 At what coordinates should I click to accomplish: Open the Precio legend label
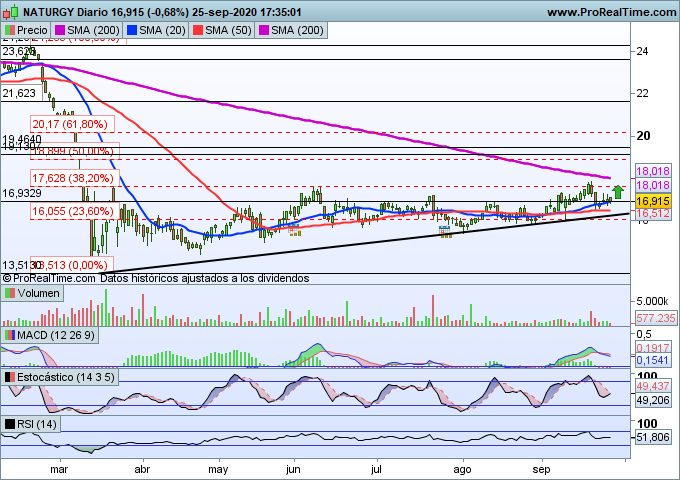coord(33,30)
